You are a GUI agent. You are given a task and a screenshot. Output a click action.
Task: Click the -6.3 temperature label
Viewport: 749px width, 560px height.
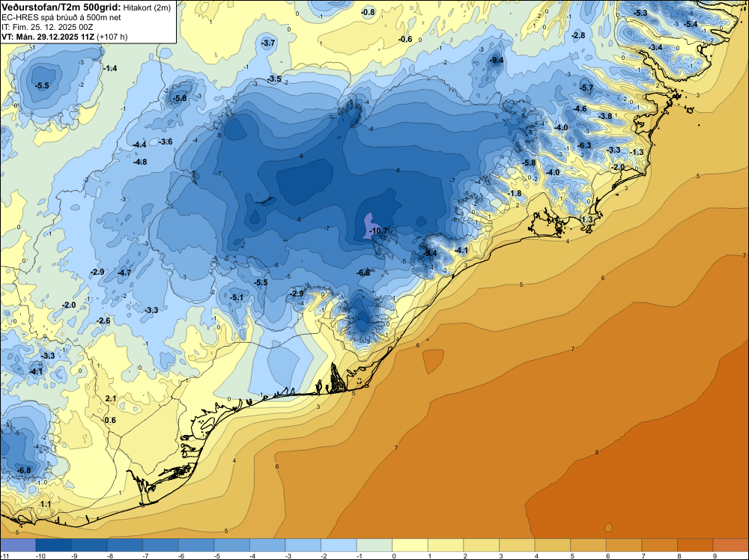tap(584, 145)
